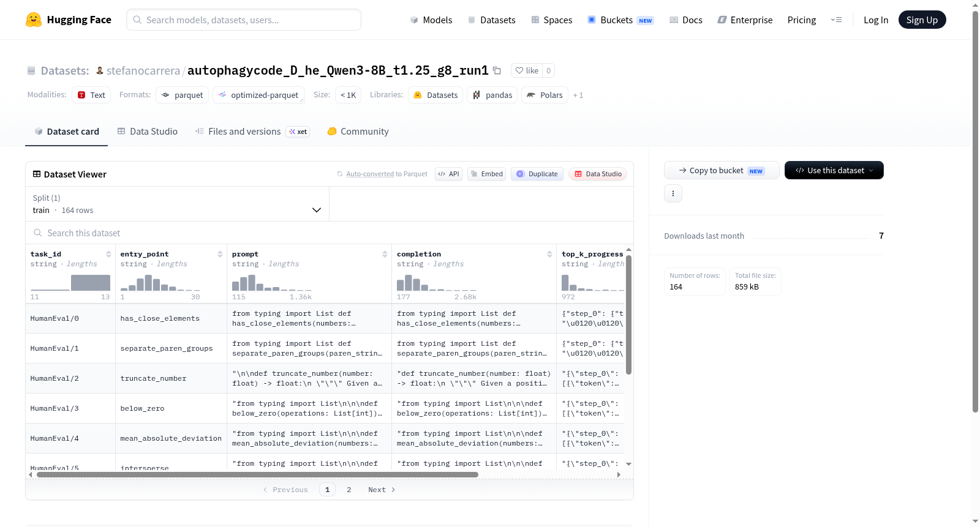Open the Enterprise page

[x=745, y=20]
